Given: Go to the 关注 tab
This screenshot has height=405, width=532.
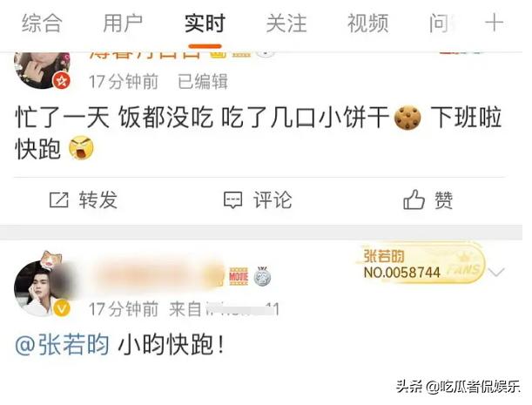Looking at the screenshot, I should click(286, 24).
